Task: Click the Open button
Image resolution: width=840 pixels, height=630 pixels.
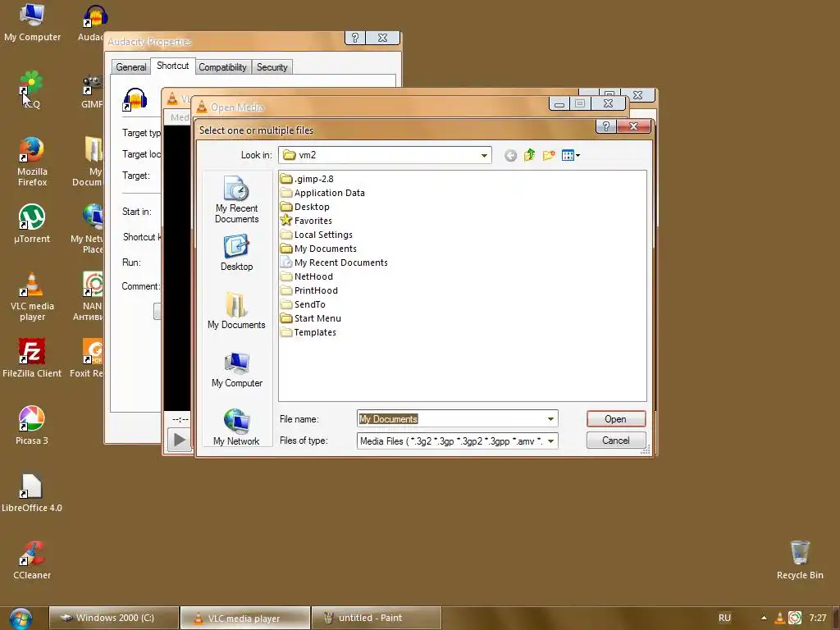Action: [616, 419]
